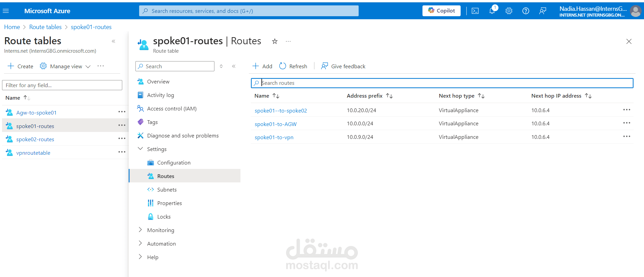Click spoke01-routes breadcrumb link
644x277 pixels.
coord(91,27)
